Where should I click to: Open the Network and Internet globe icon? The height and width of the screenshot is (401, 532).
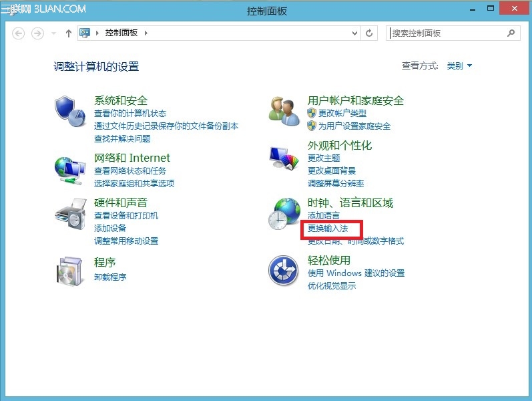[x=70, y=170]
